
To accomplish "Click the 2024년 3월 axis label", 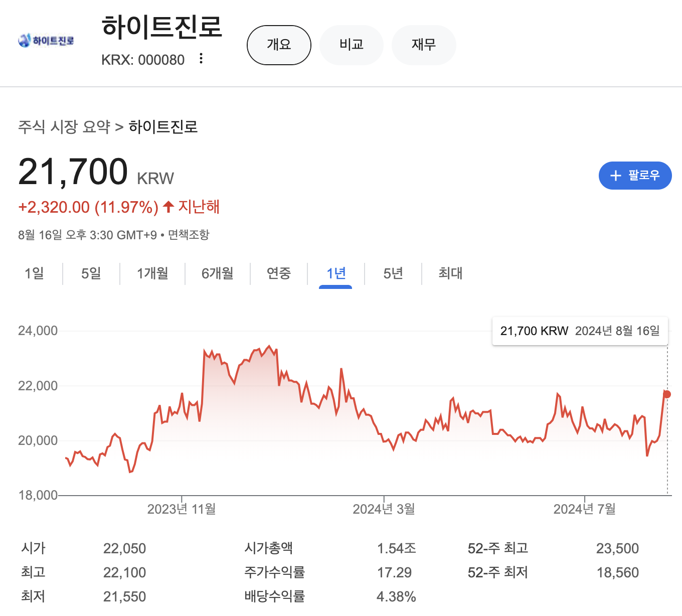I will [x=384, y=509].
